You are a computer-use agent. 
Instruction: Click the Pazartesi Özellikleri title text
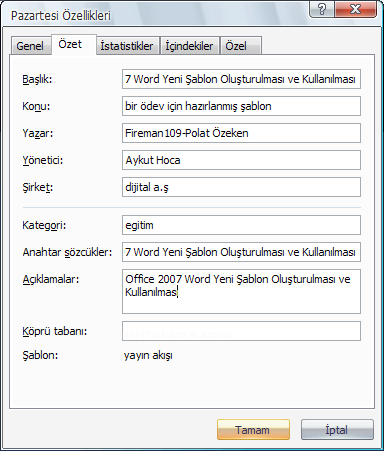point(61,15)
